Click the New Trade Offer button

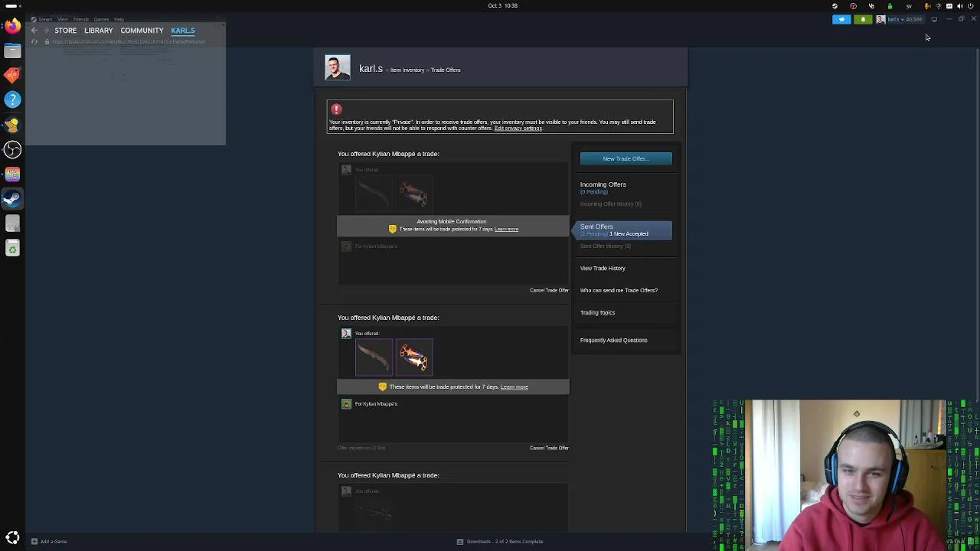(626, 158)
